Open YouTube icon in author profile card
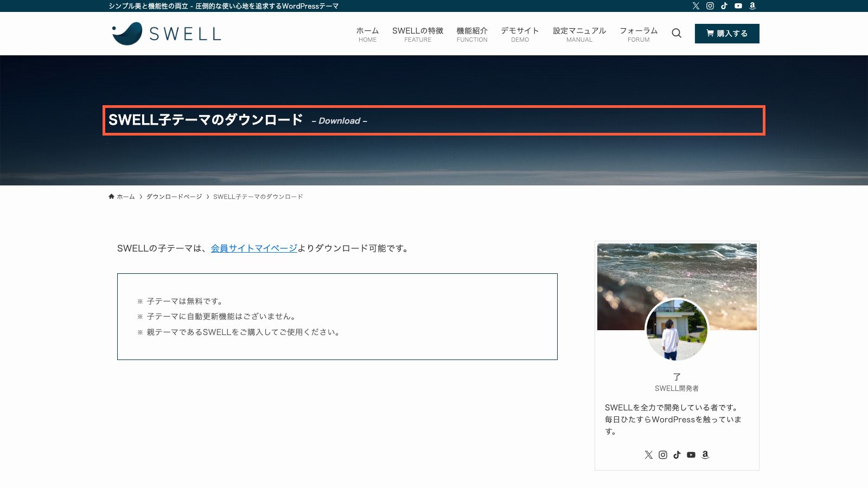The height and width of the screenshot is (488, 868). 691,455
